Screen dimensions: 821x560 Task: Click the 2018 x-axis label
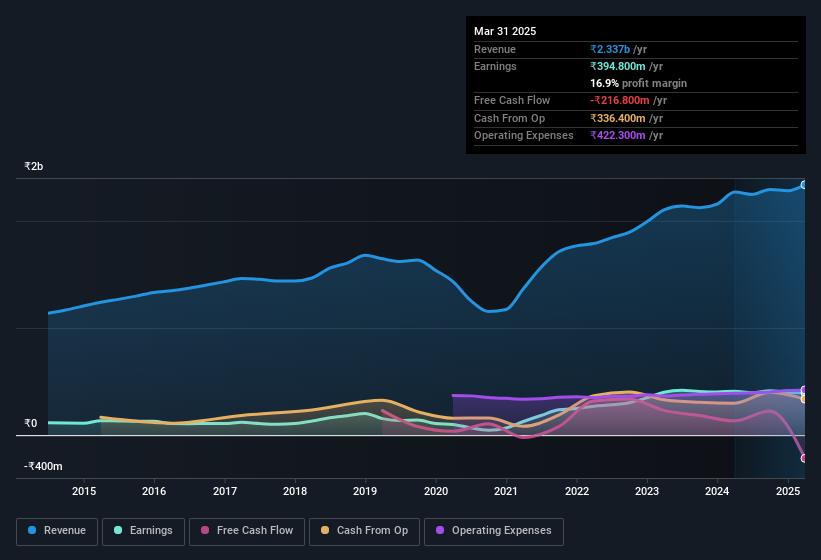point(295,491)
